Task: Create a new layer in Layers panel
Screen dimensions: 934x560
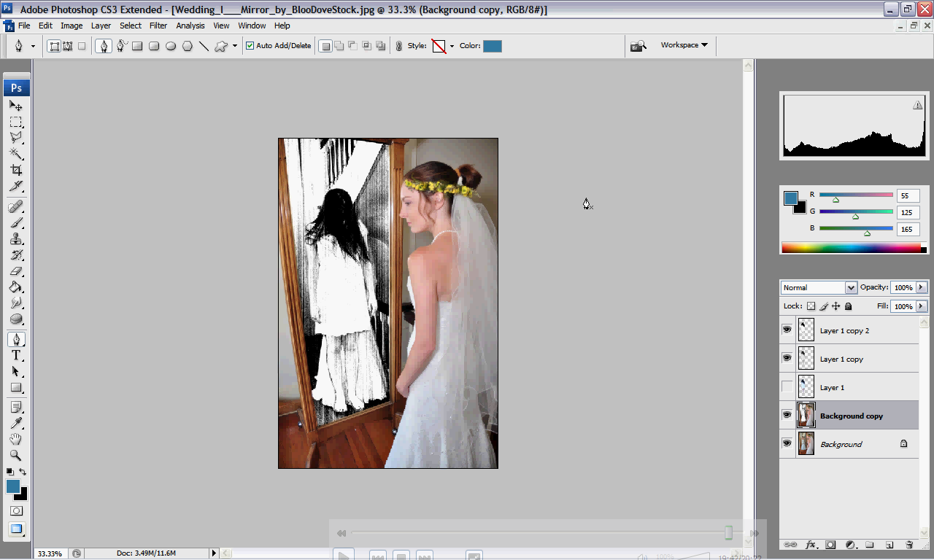Action: [x=889, y=545]
